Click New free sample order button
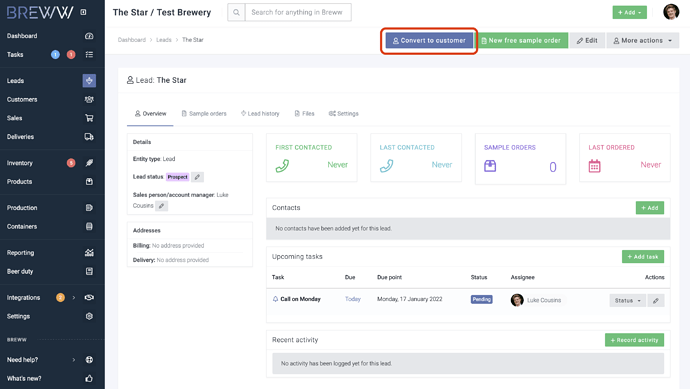The width and height of the screenshot is (690, 389). click(521, 40)
